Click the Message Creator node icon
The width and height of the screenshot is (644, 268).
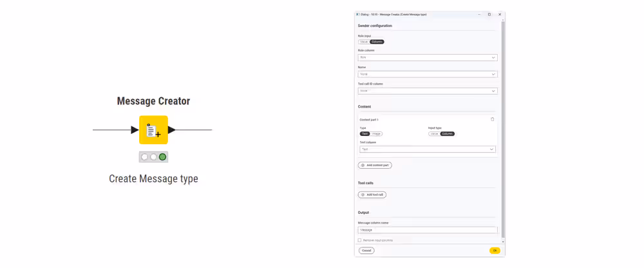[x=153, y=130]
